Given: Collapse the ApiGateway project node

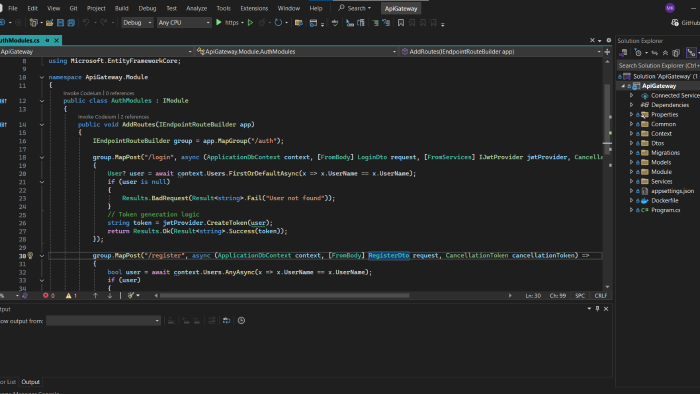Looking at the screenshot, I should 623,86.
